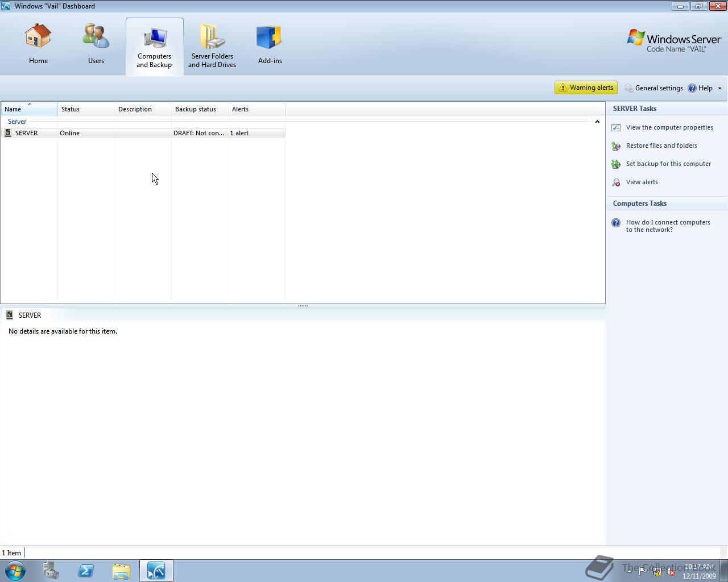Viewport: 728px width, 582px height.
Task: Open General settings
Action: (x=653, y=88)
